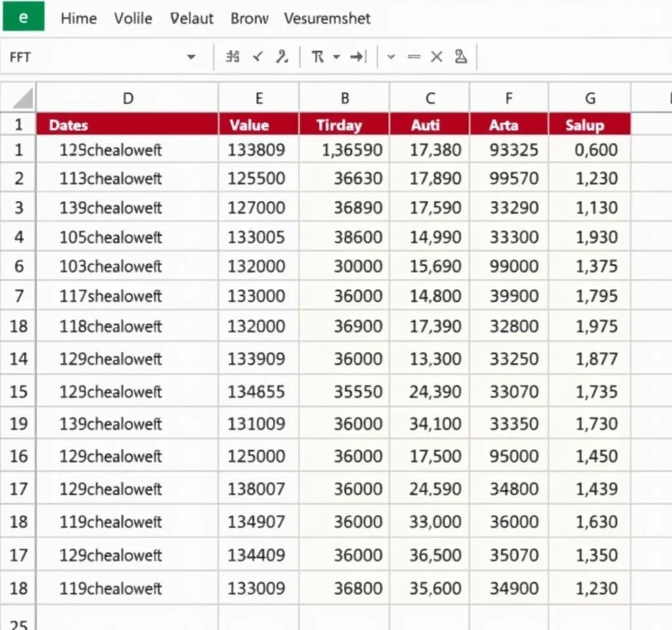Click the equals sign icon in toolbar
The width and height of the screenshot is (672, 630).
(413, 57)
